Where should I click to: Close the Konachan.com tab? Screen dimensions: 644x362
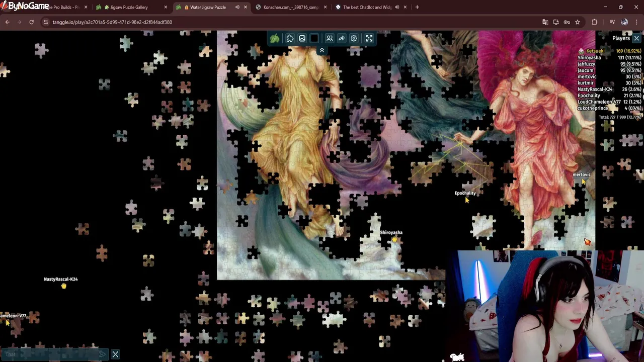(325, 7)
